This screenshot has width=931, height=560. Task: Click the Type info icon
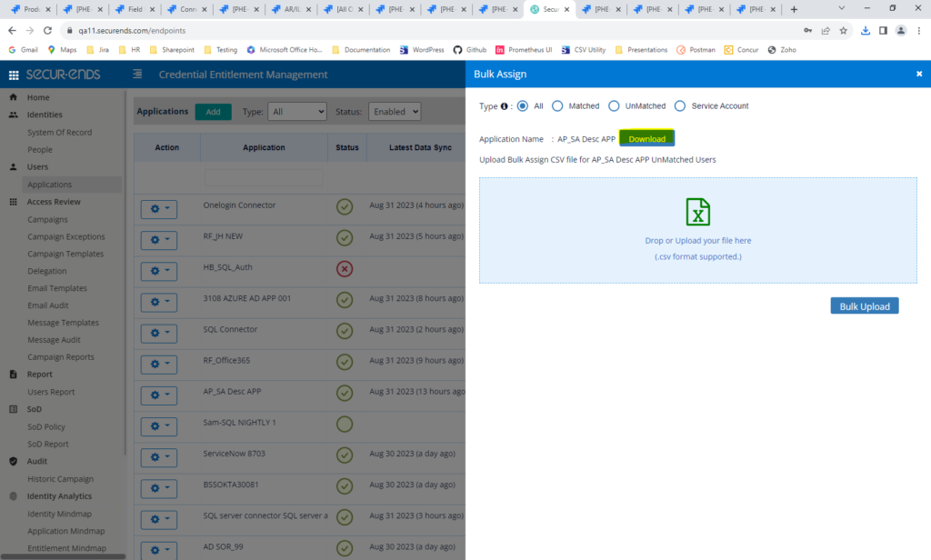pyautogui.click(x=504, y=106)
